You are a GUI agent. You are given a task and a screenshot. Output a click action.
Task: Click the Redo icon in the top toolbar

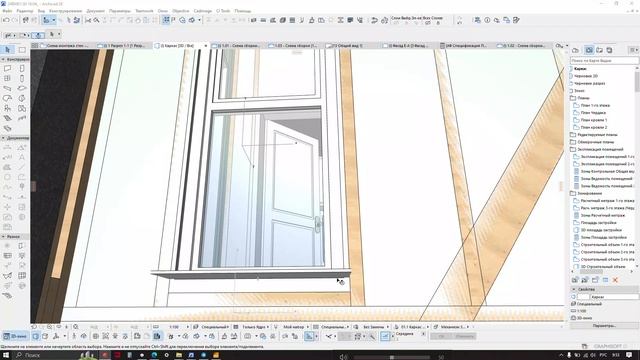pyautogui.click(x=14, y=20)
